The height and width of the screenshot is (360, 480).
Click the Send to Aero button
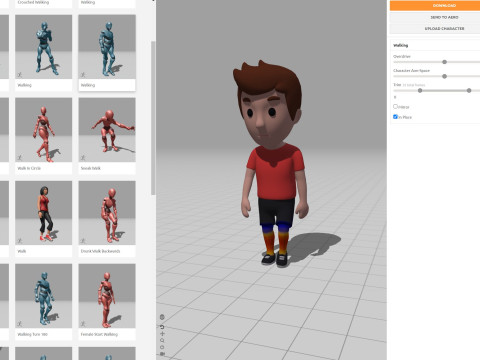(x=435, y=17)
